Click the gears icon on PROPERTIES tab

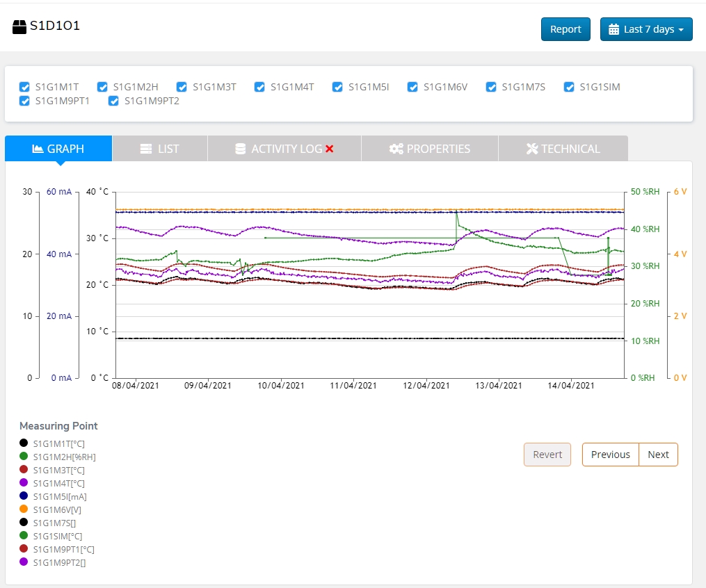click(396, 149)
